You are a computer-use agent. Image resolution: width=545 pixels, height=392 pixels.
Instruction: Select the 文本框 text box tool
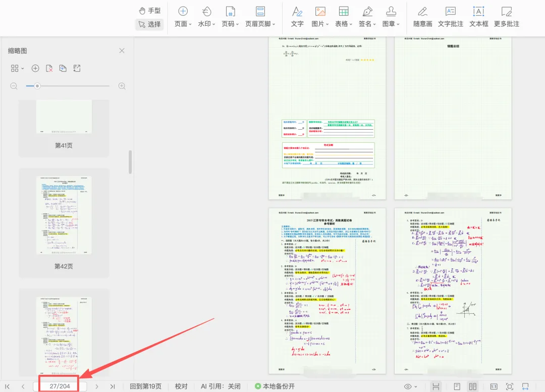[x=478, y=17]
